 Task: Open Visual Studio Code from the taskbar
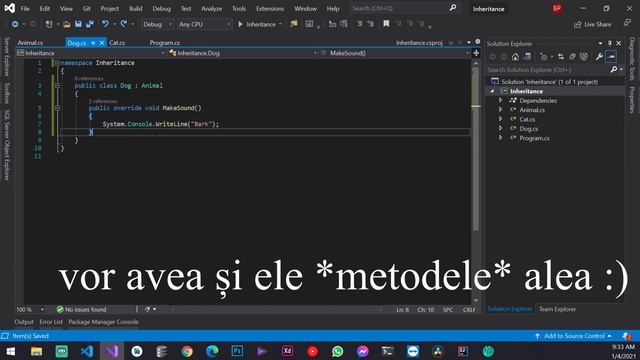[87, 351]
